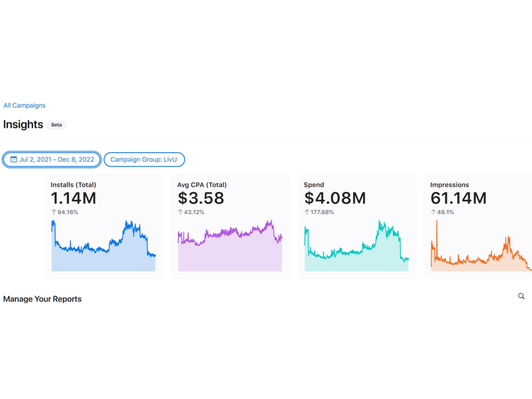Click the blue Installs trend chart
The width and height of the screenshot is (532, 399).
[x=104, y=246]
